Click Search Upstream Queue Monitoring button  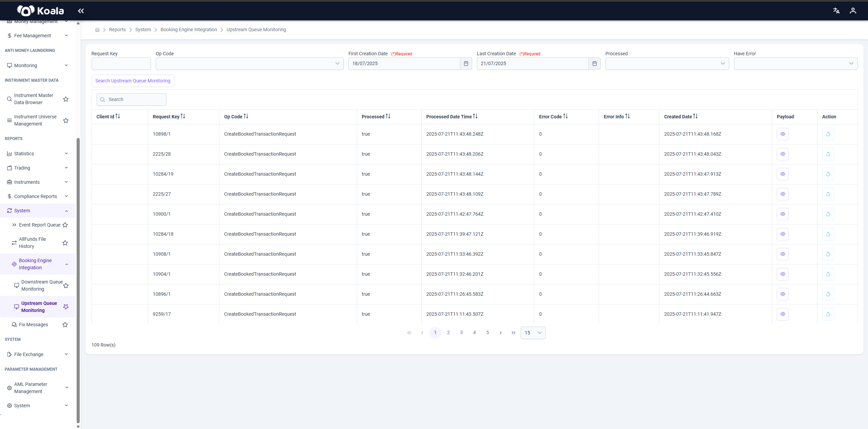point(133,81)
